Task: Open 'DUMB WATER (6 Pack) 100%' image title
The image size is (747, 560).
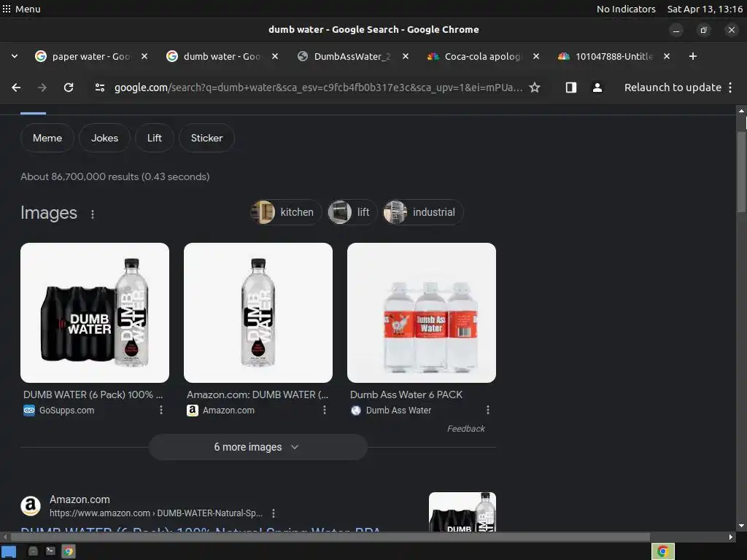Action: [x=93, y=394]
